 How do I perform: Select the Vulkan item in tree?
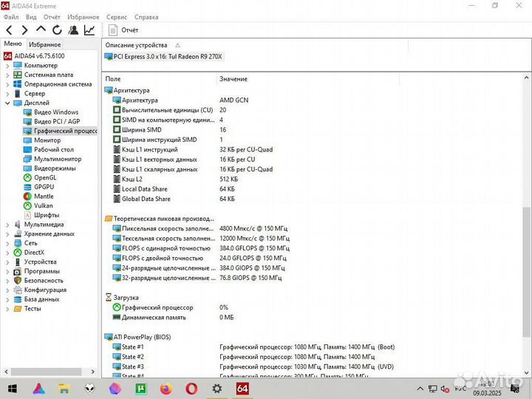click(44, 205)
